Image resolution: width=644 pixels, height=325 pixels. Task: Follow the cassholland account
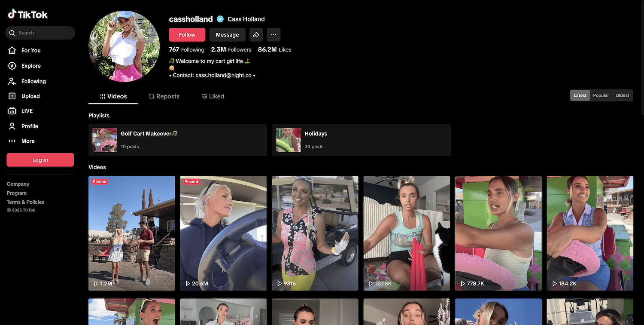187,35
